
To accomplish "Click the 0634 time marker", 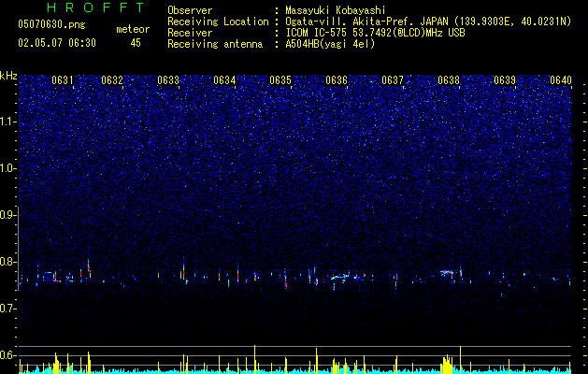I will (x=224, y=79).
